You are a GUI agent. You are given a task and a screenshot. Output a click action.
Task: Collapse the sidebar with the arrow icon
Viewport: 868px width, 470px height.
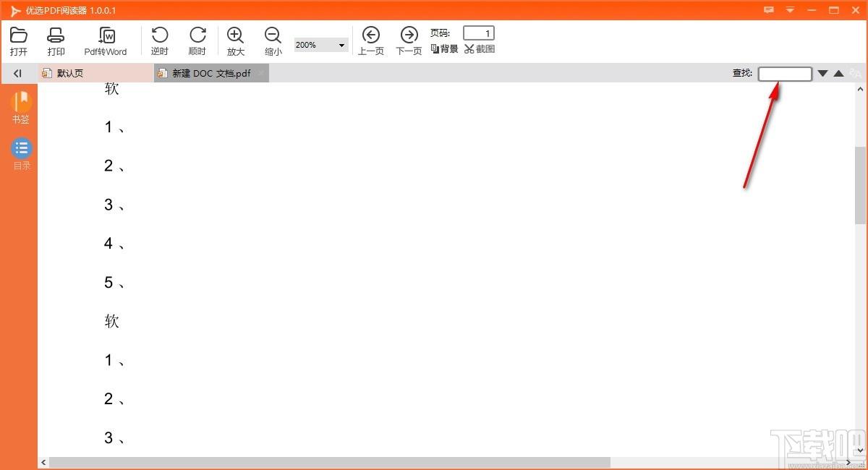pos(18,73)
